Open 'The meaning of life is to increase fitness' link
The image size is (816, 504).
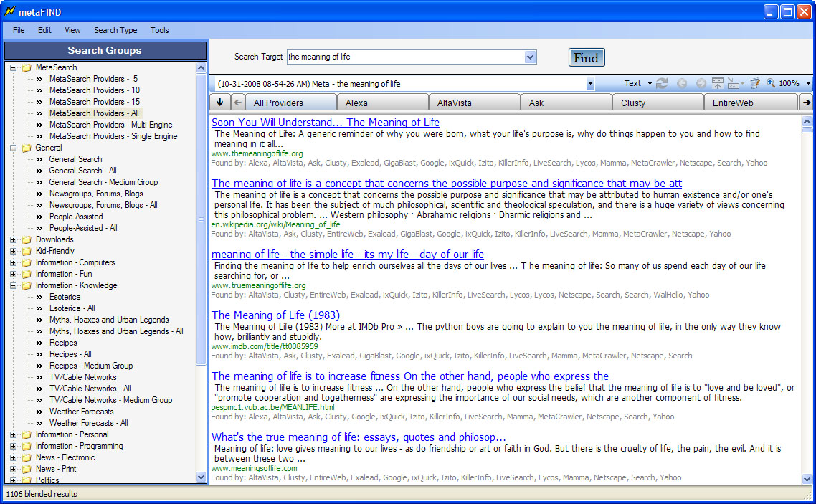[410, 376]
